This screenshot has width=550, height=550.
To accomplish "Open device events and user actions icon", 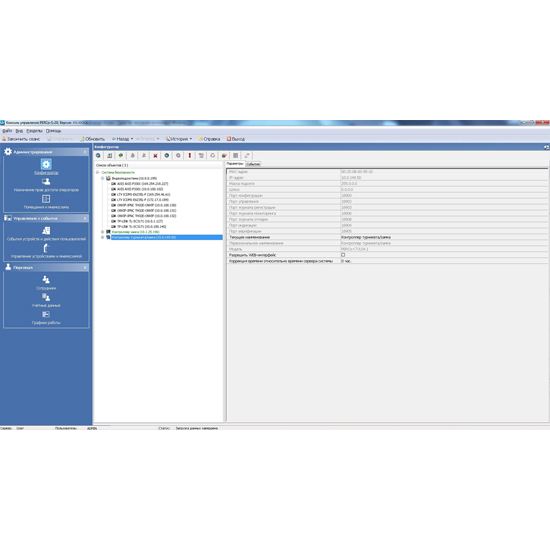I will click(x=46, y=230).
